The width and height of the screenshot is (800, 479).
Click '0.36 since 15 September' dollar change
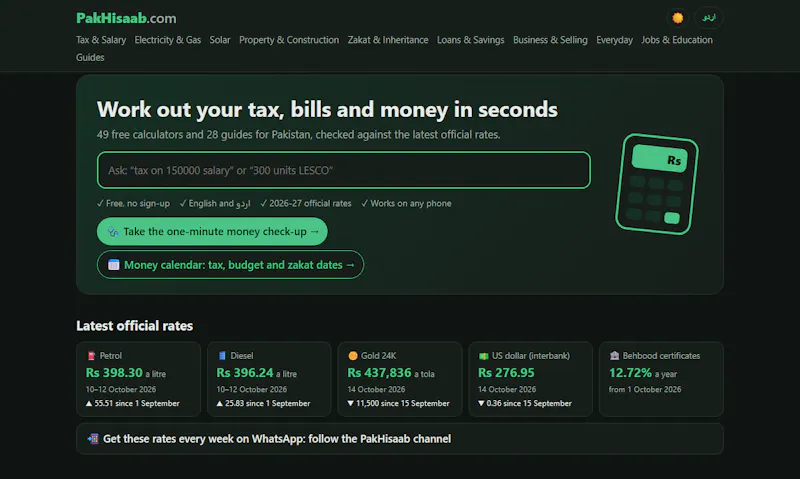point(525,404)
